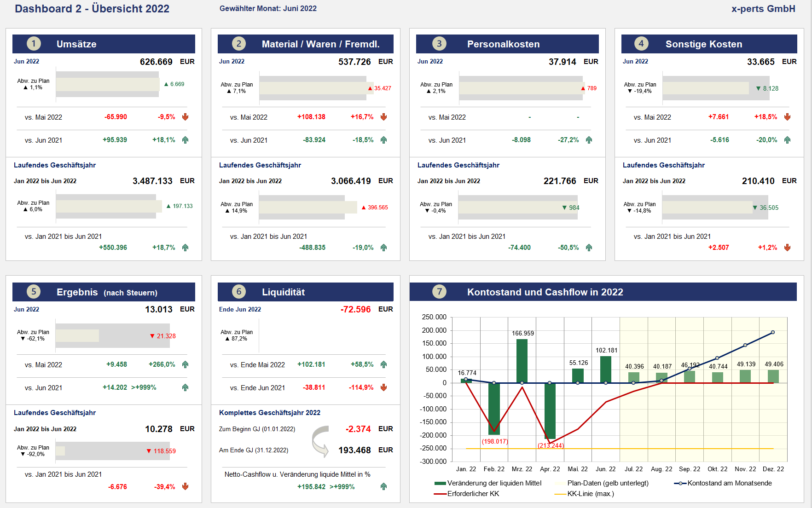812x508 pixels.
Task: Click green up arrow next to Material -18,5%
Action: click(384, 140)
